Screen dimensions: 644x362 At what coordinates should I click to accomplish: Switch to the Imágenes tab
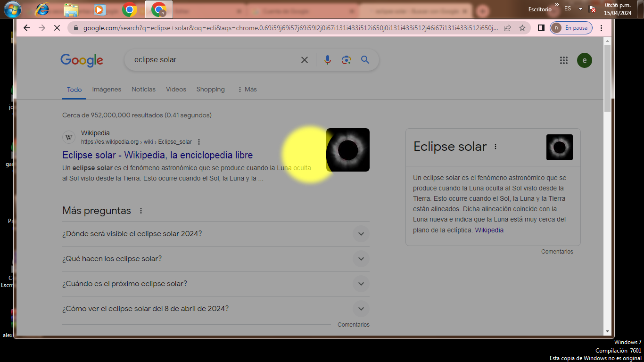click(x=107, y=89)
